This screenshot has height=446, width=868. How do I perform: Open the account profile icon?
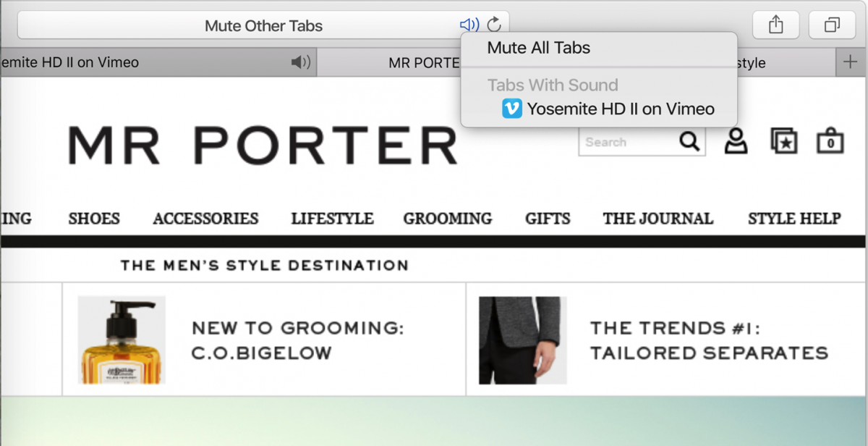[736, 141]
